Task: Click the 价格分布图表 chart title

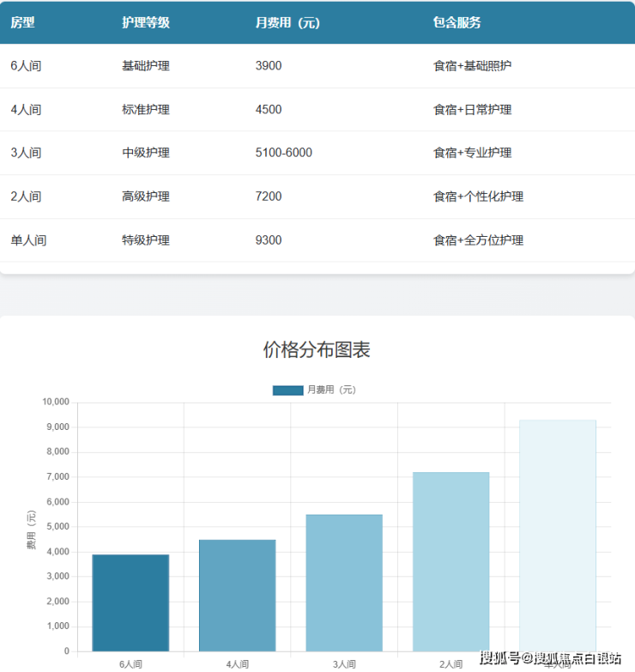Action: (317, 350)
